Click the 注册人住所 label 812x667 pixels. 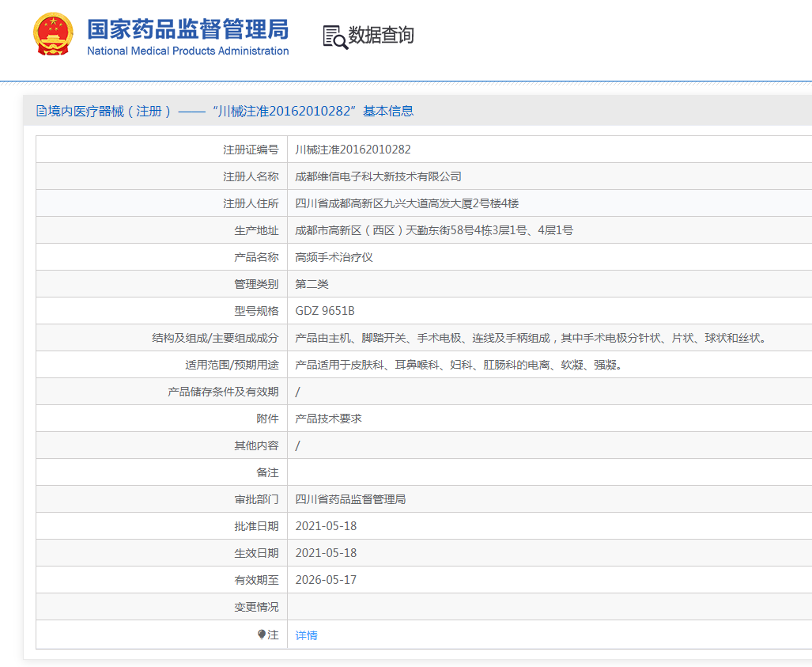(251, 203)
